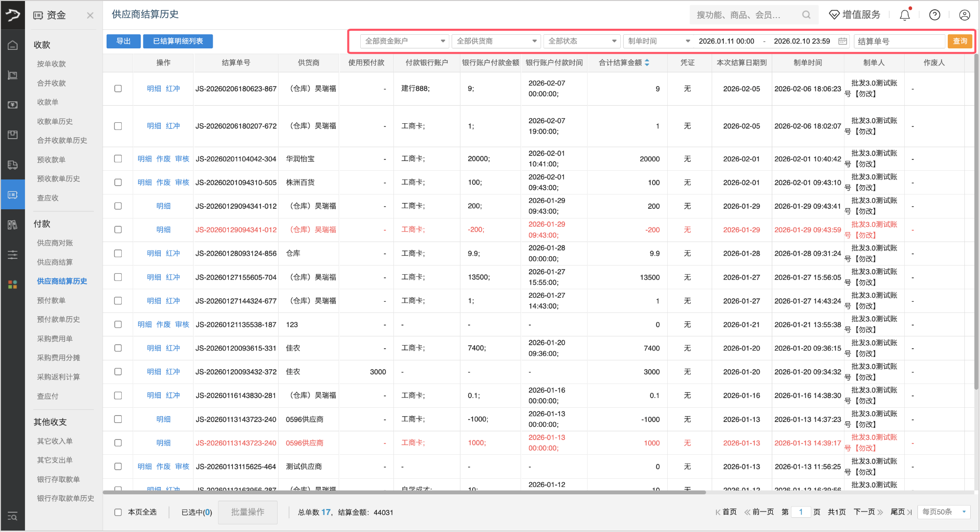Image resolution: width=980 pixels, height=532 pixels.
Task: Check the 本页全选 checkbox
Action: pos(118,512)
